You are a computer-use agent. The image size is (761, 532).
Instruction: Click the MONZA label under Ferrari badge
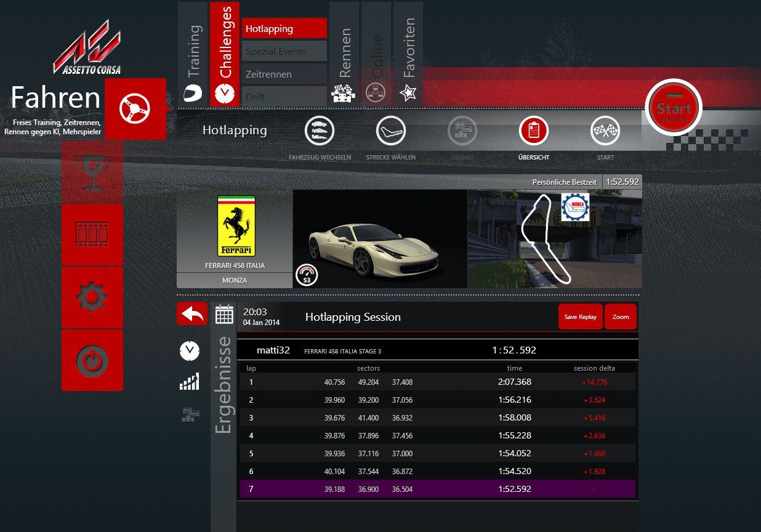coord(235,280)
